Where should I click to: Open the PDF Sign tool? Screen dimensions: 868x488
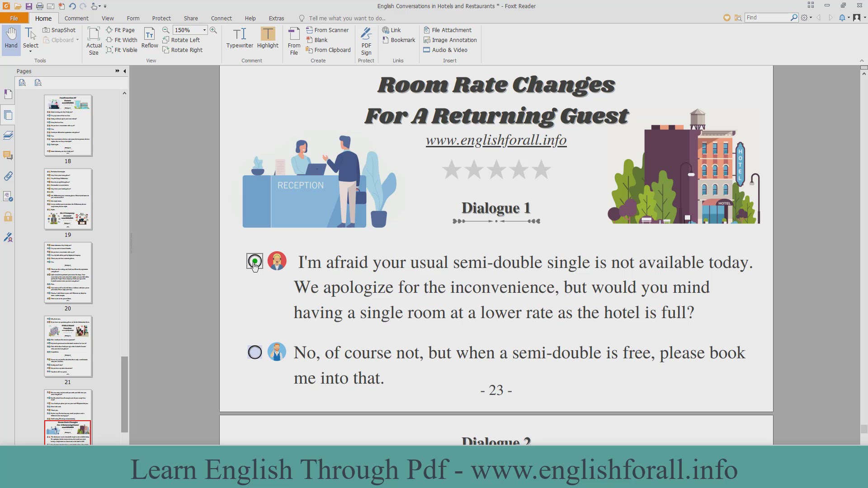(366, 41)
